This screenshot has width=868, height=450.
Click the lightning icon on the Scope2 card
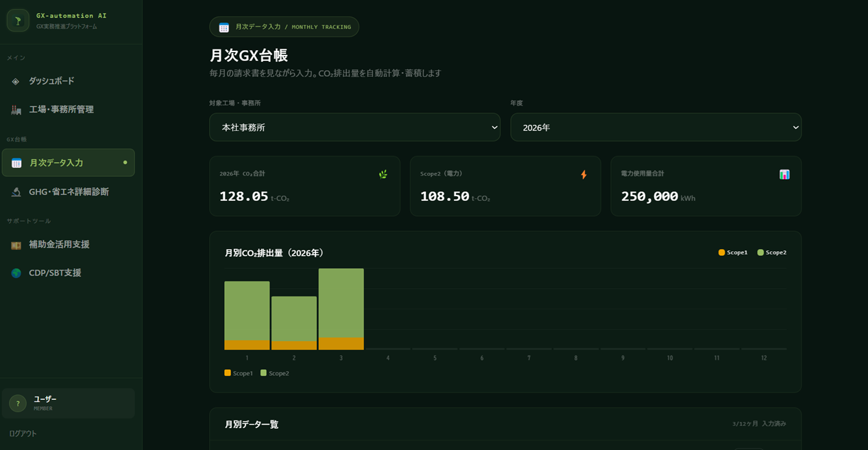point(583,174)
